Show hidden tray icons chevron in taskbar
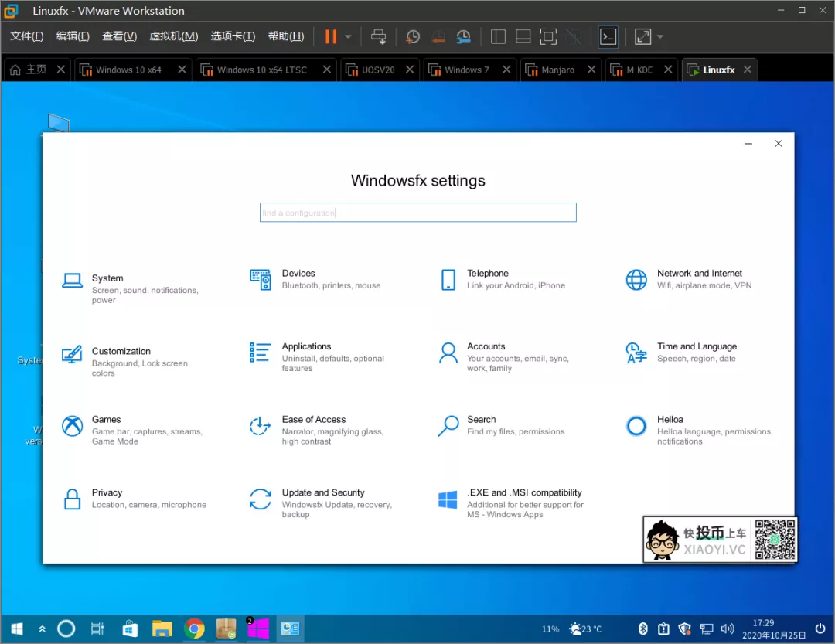This screenshot has width=835, height=644. pyautogui.click(x=42, y=629)
